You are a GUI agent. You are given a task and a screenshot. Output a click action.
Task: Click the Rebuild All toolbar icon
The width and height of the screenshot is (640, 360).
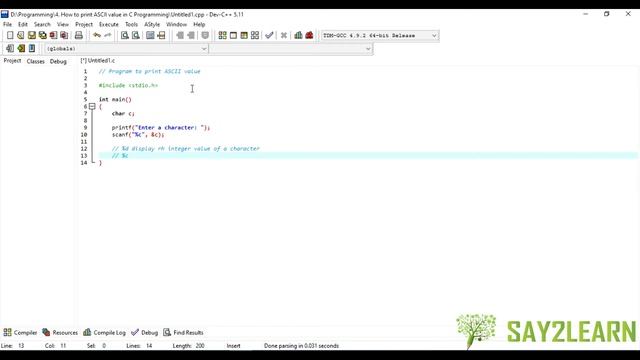coord(255,36)
